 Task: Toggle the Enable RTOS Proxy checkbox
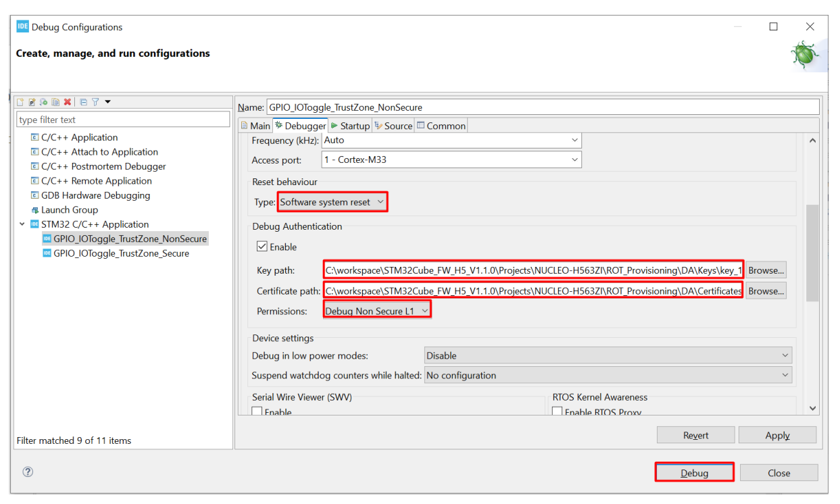click(x=557, y=411)
